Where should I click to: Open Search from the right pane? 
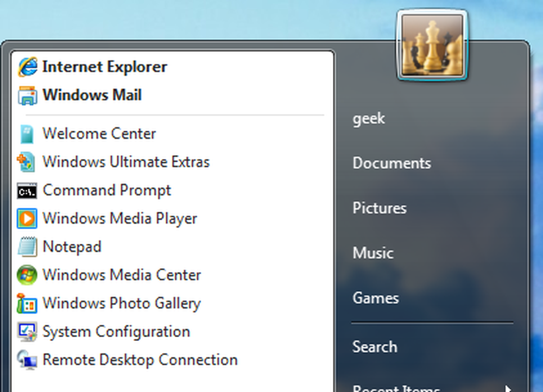(375, 346)
